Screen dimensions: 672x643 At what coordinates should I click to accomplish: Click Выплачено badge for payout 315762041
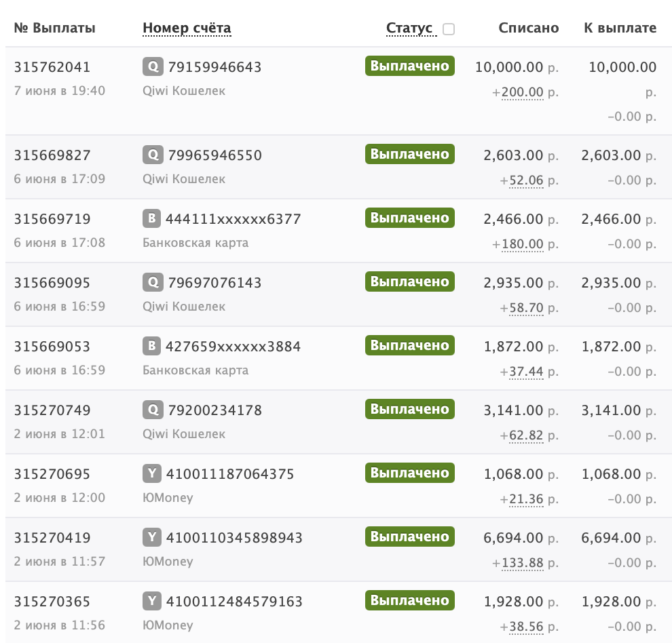(410, 66)
